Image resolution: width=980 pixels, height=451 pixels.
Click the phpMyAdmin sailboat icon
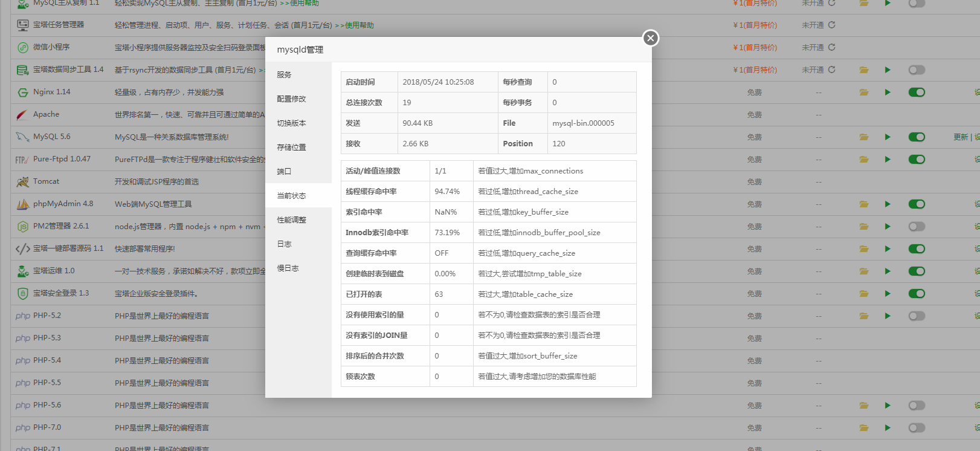[23, 204]
